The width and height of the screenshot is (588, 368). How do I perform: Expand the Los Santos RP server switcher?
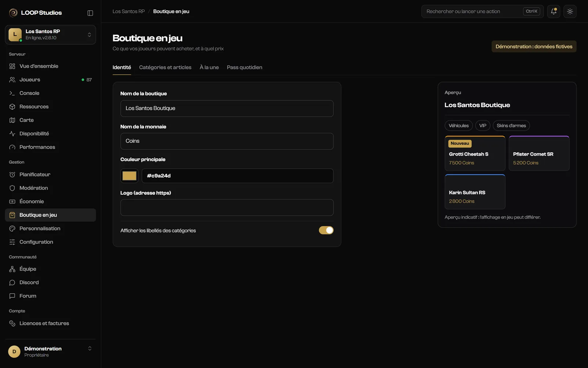coord(50,35)
